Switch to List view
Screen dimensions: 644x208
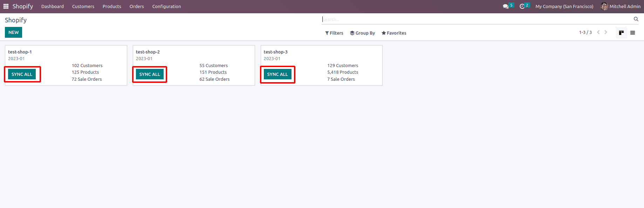point(632,33)
